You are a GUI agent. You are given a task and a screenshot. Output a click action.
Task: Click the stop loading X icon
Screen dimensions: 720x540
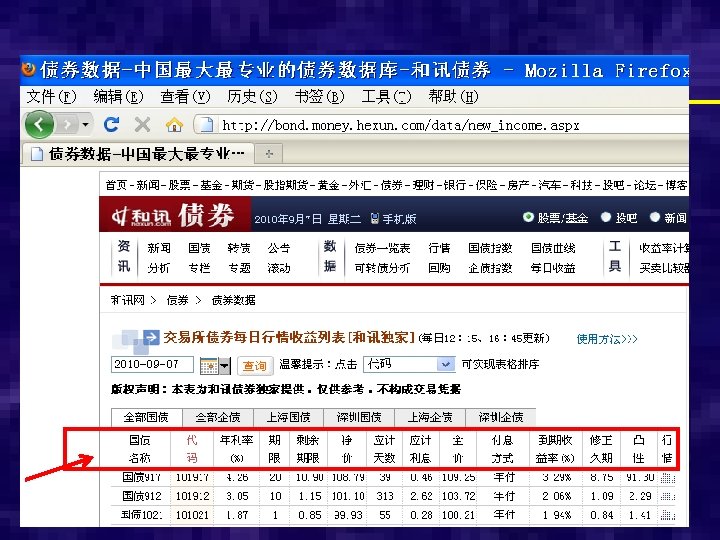pos(142,124)
